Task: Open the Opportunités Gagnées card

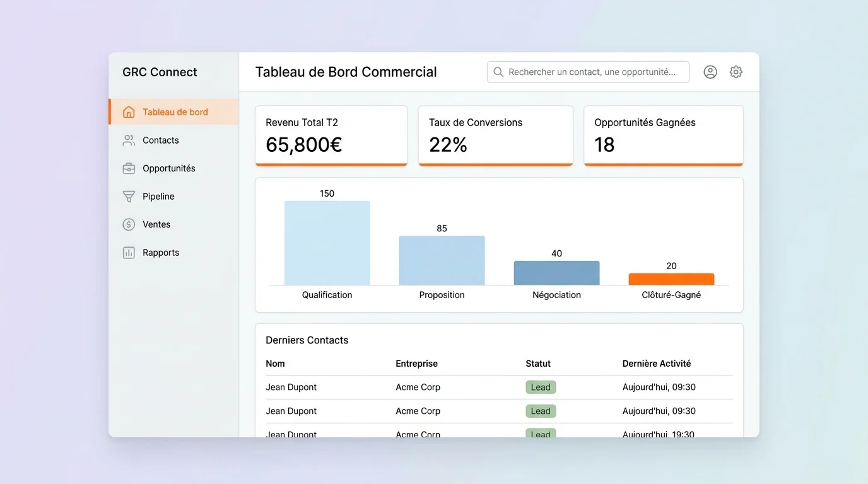Action: [663, 135]
